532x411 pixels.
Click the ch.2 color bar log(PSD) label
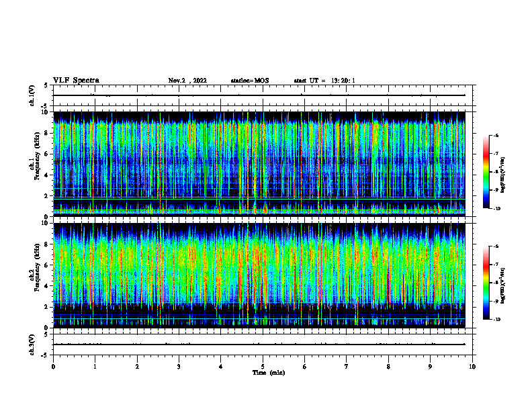pos(503,285)
